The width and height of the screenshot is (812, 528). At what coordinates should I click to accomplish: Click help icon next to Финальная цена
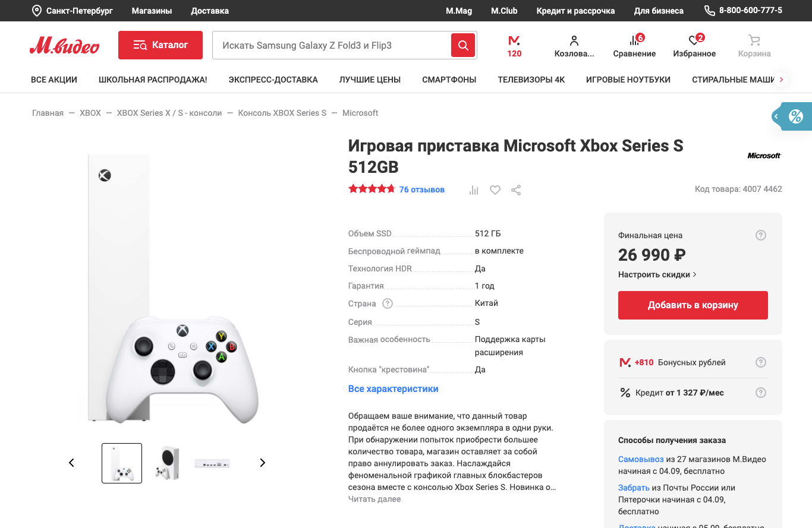[x=760, y=235]
